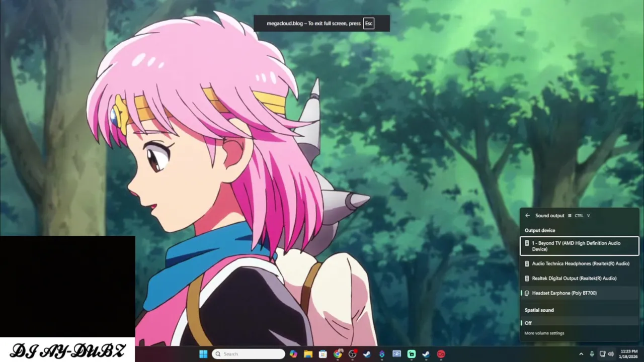Click the megacloud.blog fullscreen notice text

click(x=313, y=23)
